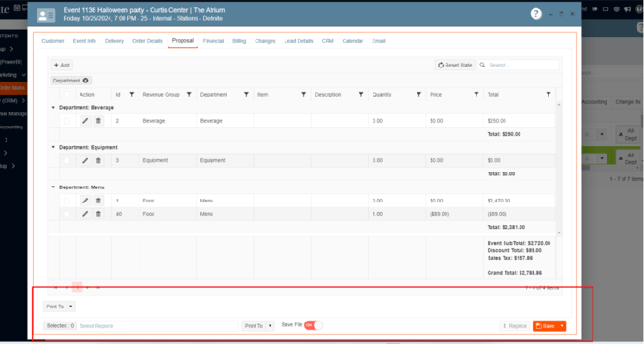Expand the (CRM) item in background sidebar
Viewport: 644px width, 344px height.
coord(23,101)
